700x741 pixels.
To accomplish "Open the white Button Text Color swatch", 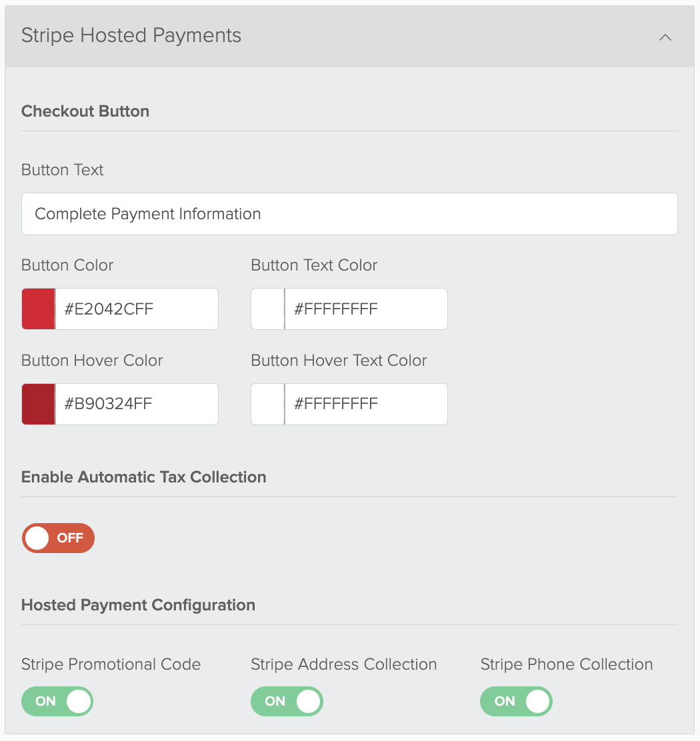I will [268, 309].
